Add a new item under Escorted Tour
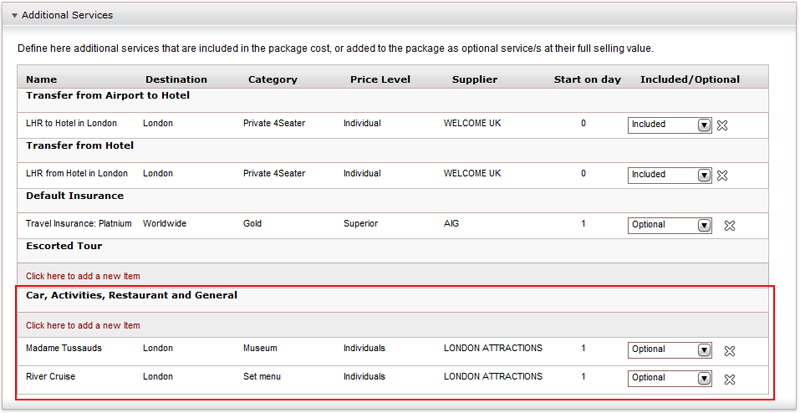Screen dimensions: 800x413 [83, 276]
